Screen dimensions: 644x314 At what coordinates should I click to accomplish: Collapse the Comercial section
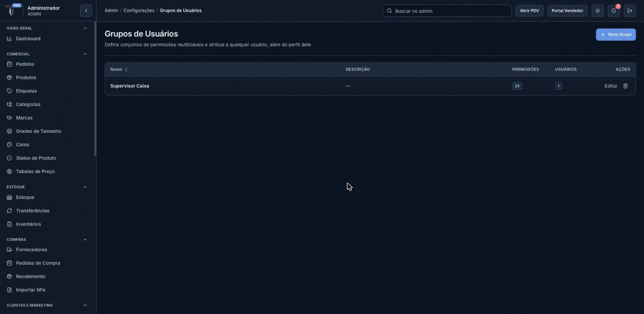[85, 54]
